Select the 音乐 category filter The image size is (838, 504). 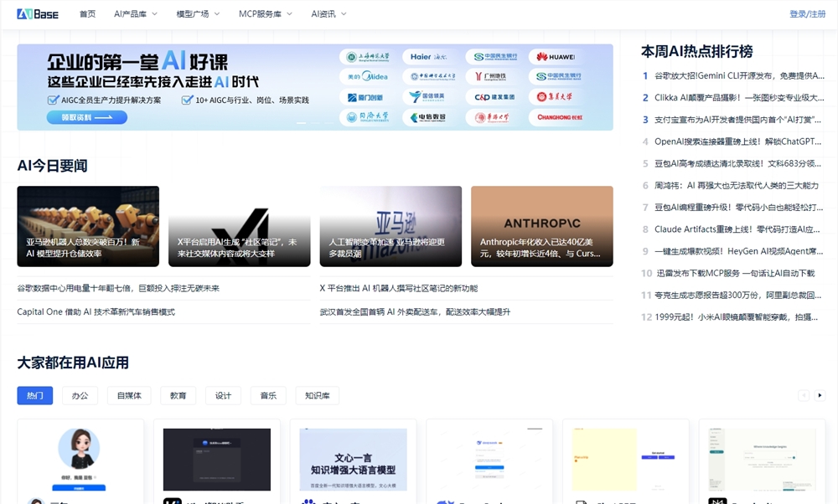click(x=268, y=395)
